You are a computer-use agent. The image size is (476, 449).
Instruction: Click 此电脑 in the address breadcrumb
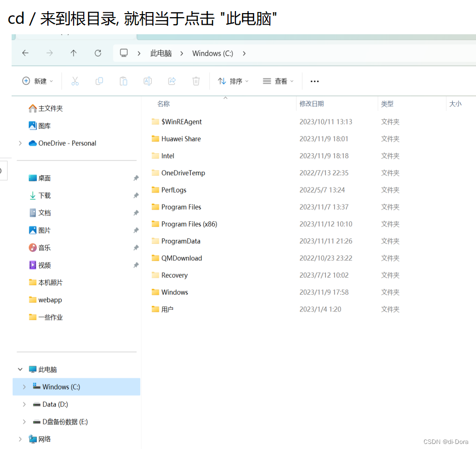pyautogui.click(x=161, y=53)
